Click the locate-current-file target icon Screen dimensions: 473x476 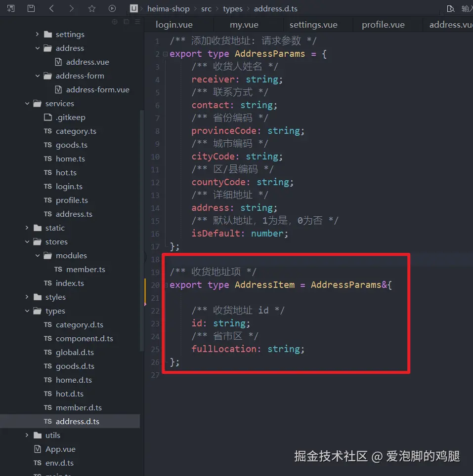point(115,22)
